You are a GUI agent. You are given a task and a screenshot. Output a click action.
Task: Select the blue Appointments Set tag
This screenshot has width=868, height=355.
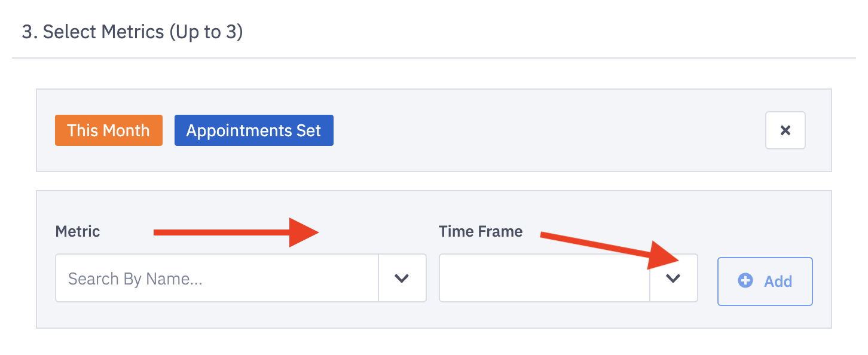253,130
